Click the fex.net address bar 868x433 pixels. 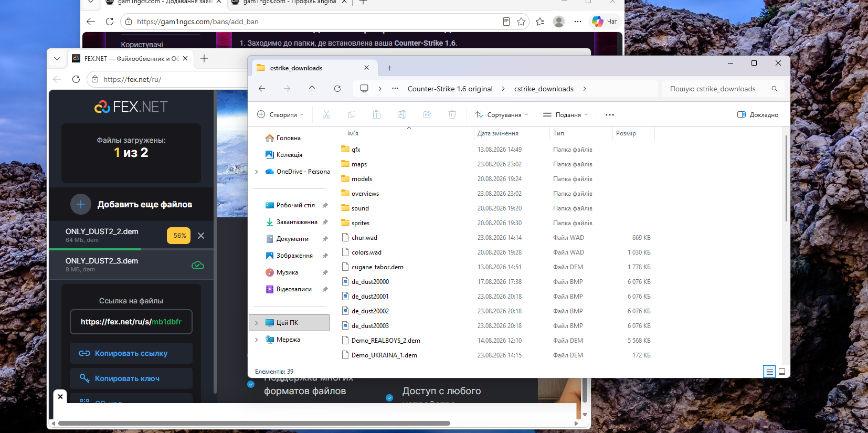click(x=168, y=79)
